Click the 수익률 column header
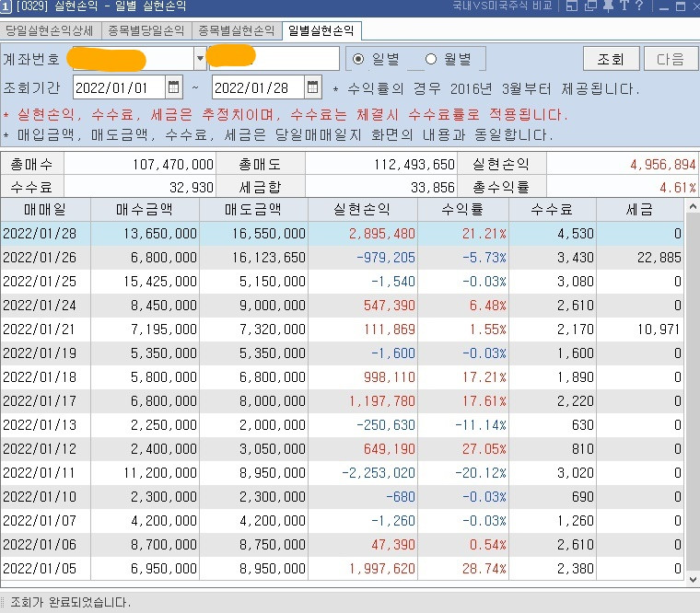The width and height of the screenshot is (700, 613). pyautogui.click(x=463, y=209)
